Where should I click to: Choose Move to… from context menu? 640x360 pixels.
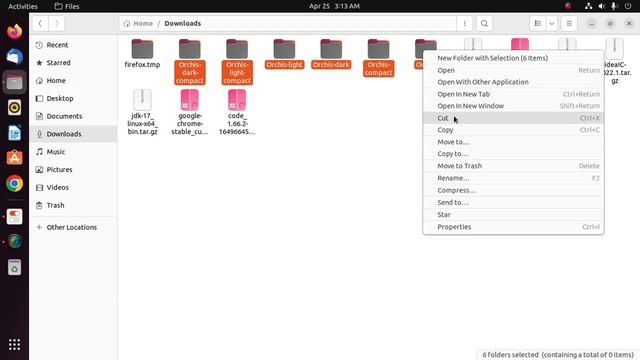pyautogui.click(x=513, y=142)
